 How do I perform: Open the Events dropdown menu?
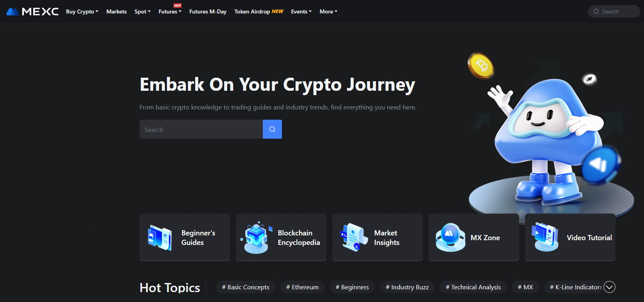click(301, 11)
